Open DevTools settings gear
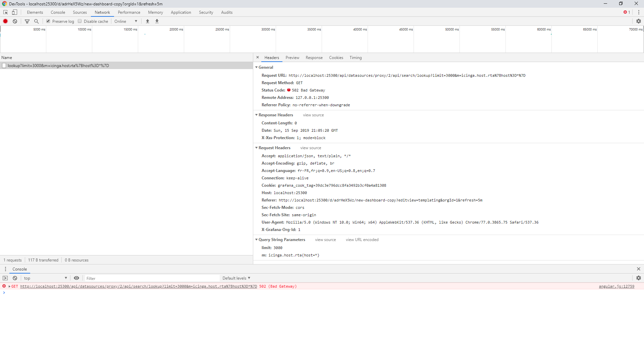The image size is (644, 352). pyautogui.click(x=639, y=21)
